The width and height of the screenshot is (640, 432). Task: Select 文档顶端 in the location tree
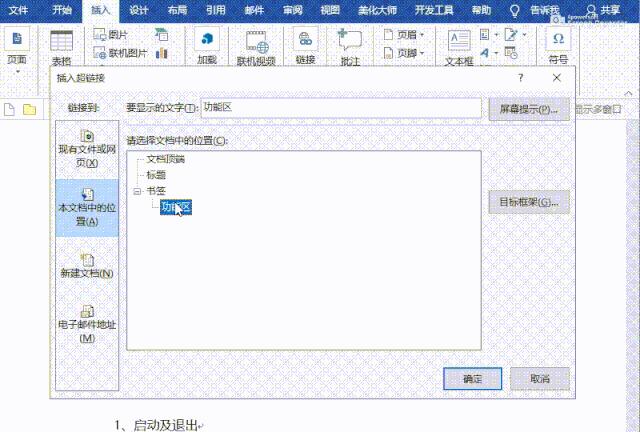(166, 159)
